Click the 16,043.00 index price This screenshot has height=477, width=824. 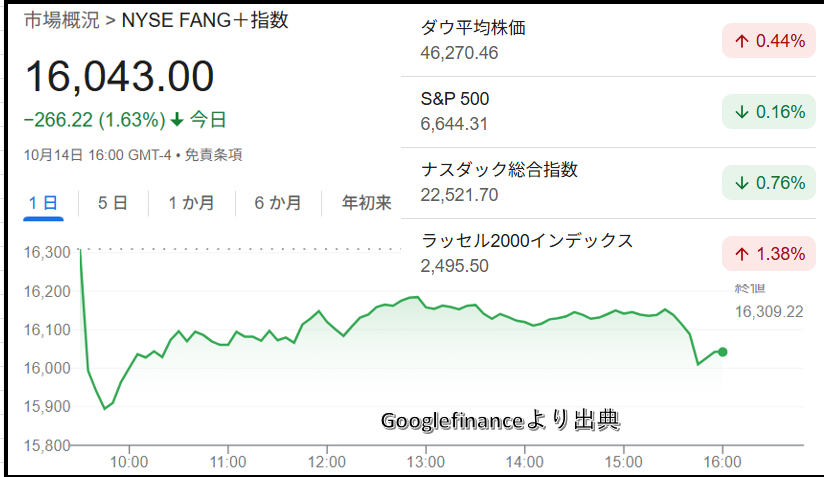[x=119, y=77]
